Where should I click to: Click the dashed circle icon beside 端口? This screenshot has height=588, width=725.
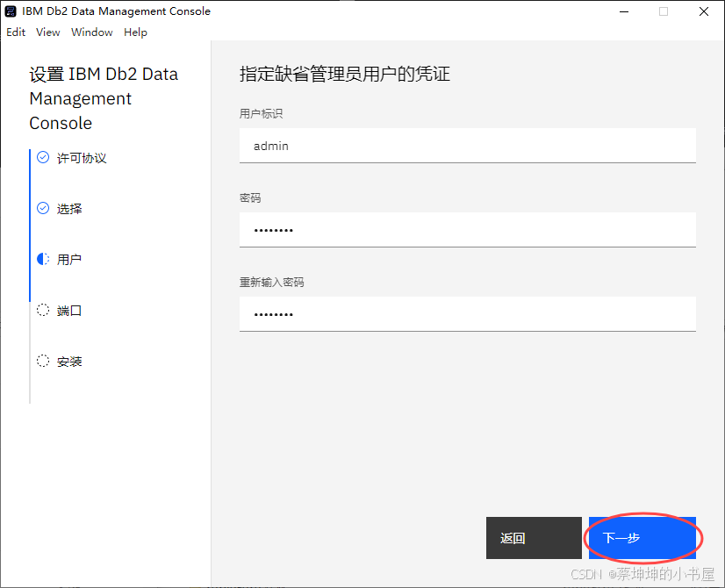point(43,310)
